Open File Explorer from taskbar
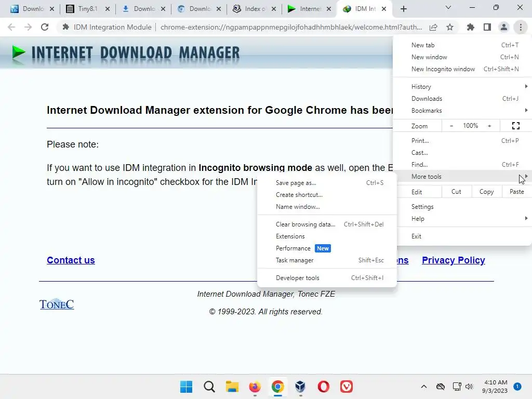Image resolution: width=532 pixels, height=399 pixels. click(x=232, y=387)
